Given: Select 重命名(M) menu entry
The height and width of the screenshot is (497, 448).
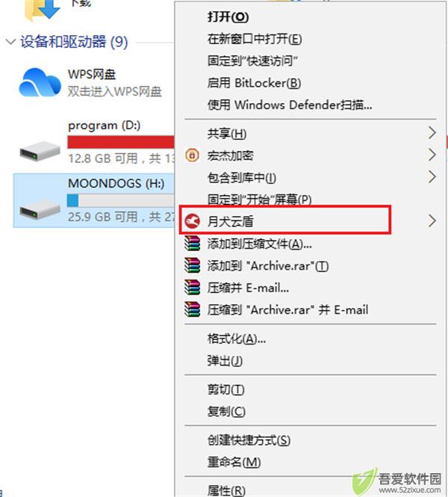Looking at the screenshot, I should click(234, 462).
